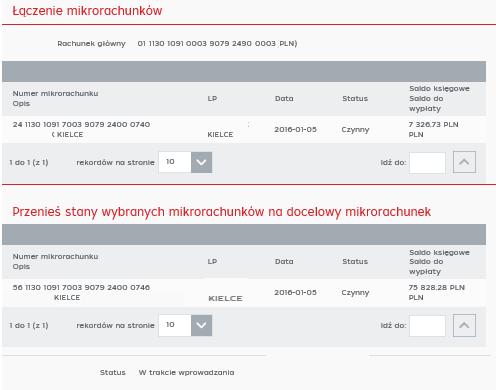This screenshot has width=496, height=390.
Task: Click balance 7 326,73 PLN
Action: pyautogui.click(x=433, y=125)
